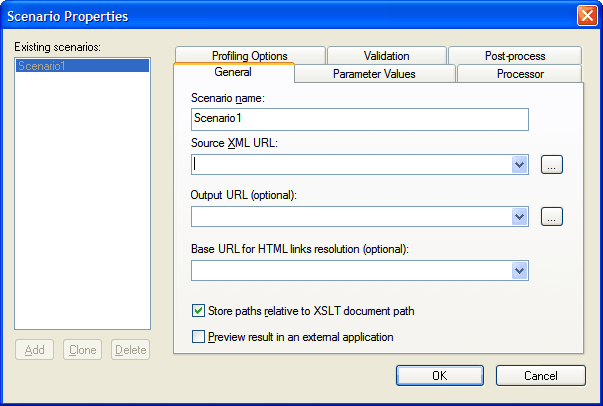
Task: Go to the Processor tab
Action: tap(519, 74)
